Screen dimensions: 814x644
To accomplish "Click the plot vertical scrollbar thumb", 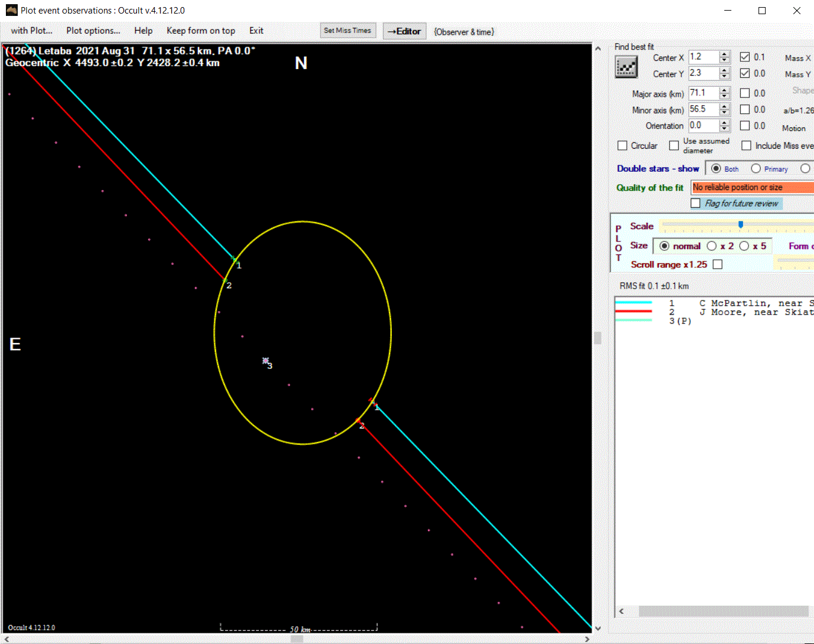I will [598, 338].
